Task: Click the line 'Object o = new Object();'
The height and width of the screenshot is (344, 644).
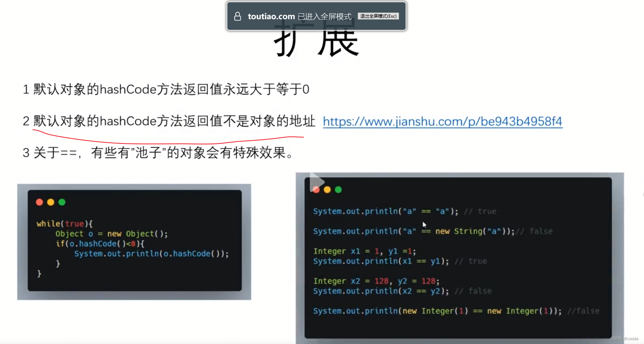Action: [112, 234]
